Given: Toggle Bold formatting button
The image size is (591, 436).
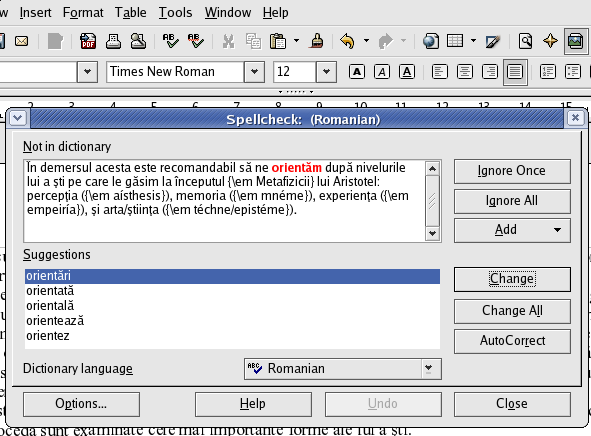Looking at the screenshot, I should point(357,72).
